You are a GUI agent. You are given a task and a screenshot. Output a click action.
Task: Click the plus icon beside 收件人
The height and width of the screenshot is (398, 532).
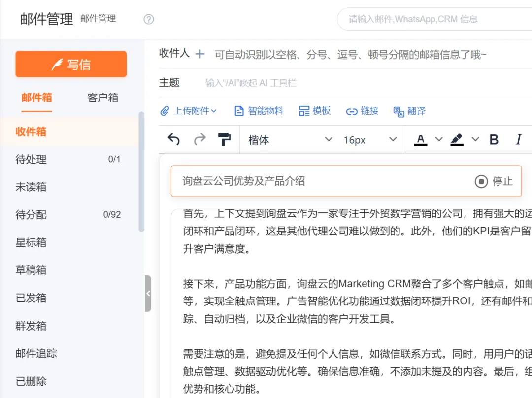200,54
